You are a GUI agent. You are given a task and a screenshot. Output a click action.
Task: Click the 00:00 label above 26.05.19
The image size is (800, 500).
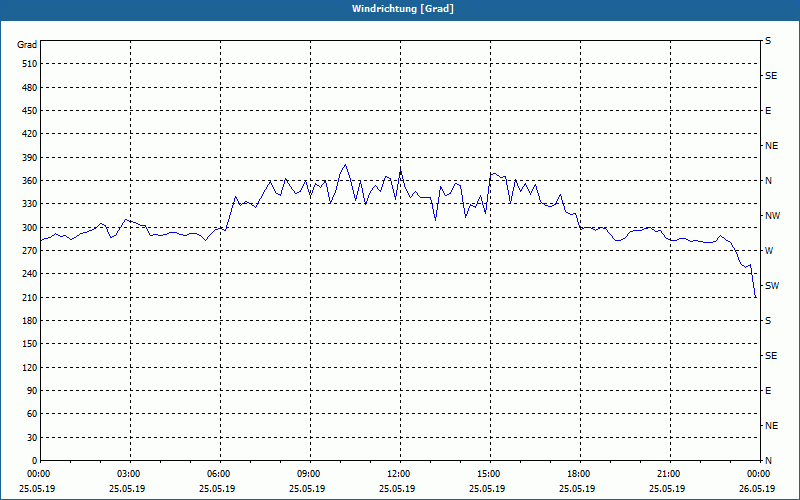(759, 474)
